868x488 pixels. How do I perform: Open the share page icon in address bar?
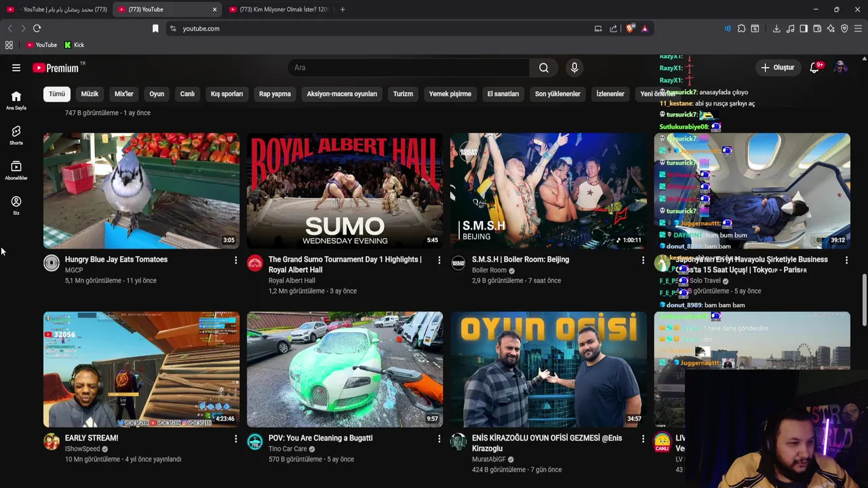tap(613, 28)
